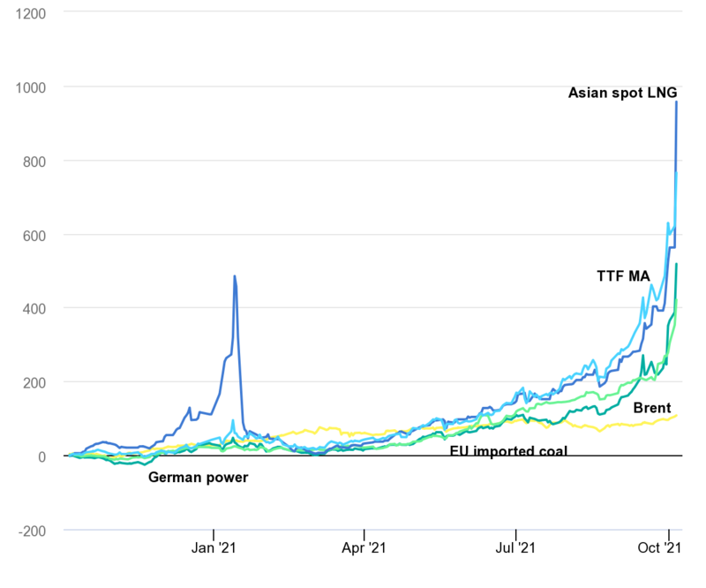Click the Brent series label
Image resolution: width=706 pixels, height=588 pixels.
tap(652, 408)
